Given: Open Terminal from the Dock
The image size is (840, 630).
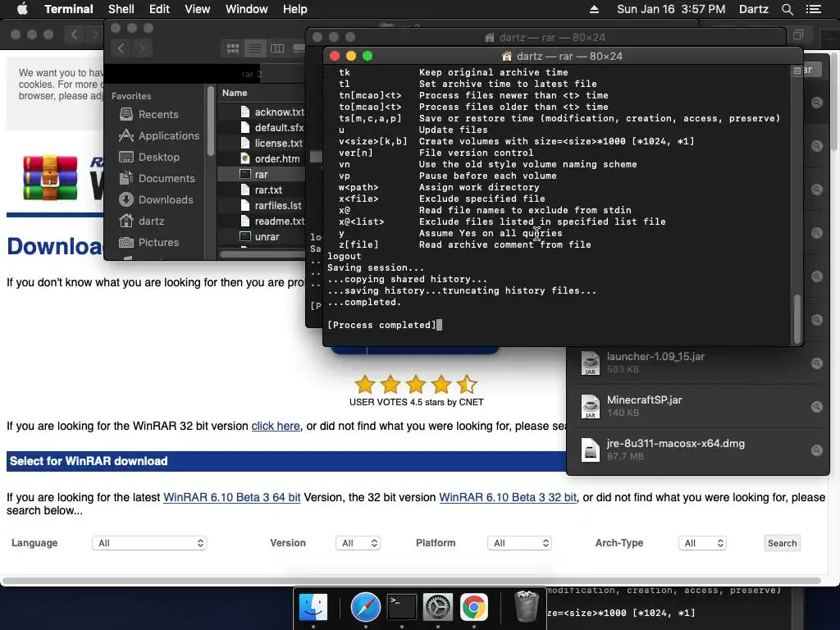Looking at the screenshot, I should coord(402,607).
